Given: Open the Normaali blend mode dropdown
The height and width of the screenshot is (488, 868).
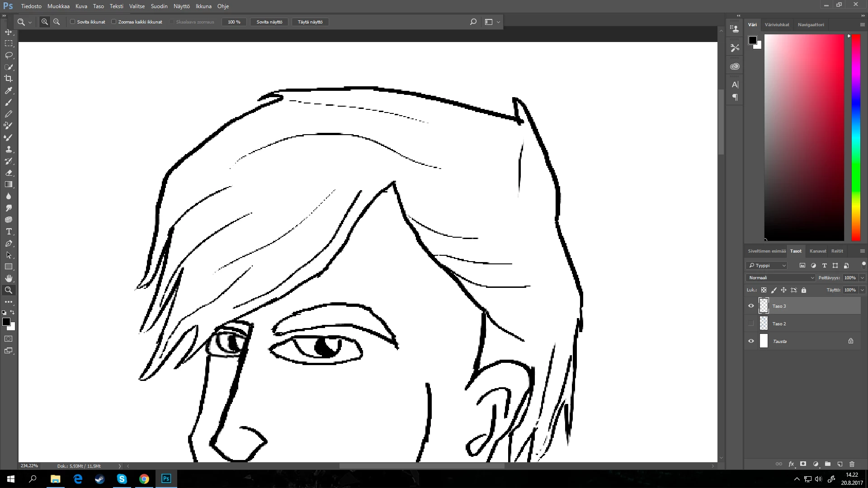Looking at the screenshot, I should point(780,278).
